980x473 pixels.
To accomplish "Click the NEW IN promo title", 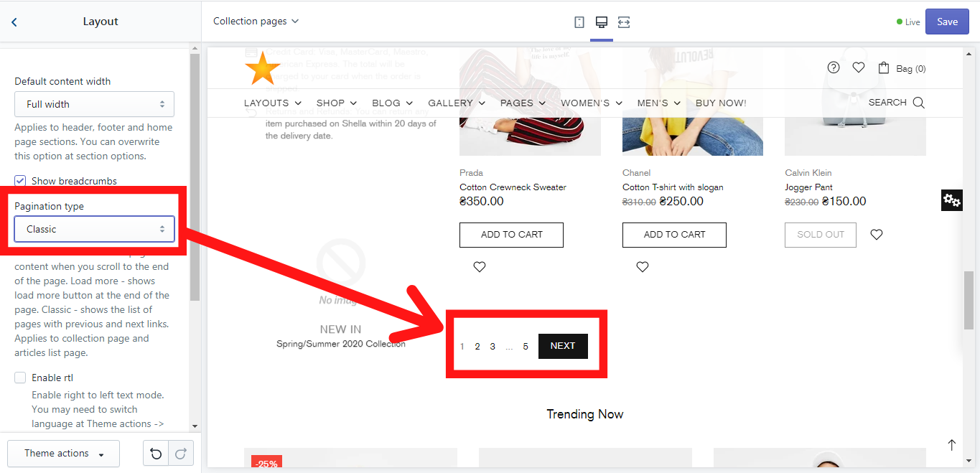I will click(x=340, y=329).
